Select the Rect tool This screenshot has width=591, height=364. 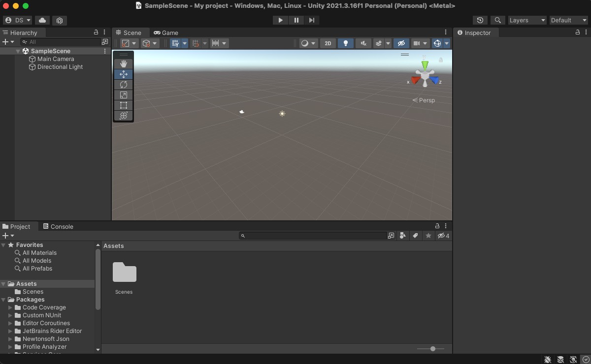click(x=123, y=105)
